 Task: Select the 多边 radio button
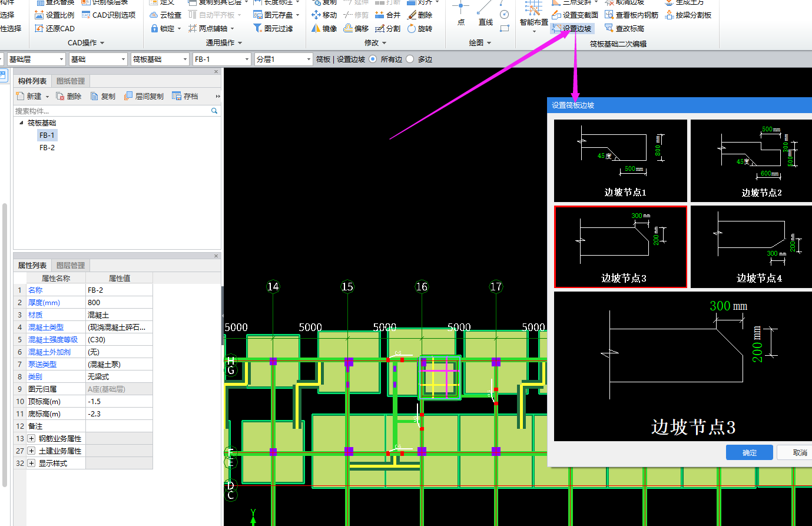click(410, 59)
